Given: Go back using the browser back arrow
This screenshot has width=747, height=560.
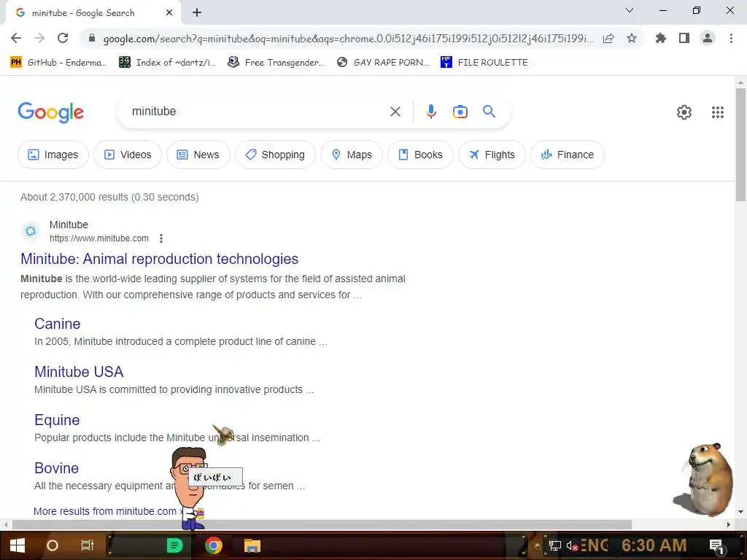Looking at the screenshot, I should pos(16,38).
